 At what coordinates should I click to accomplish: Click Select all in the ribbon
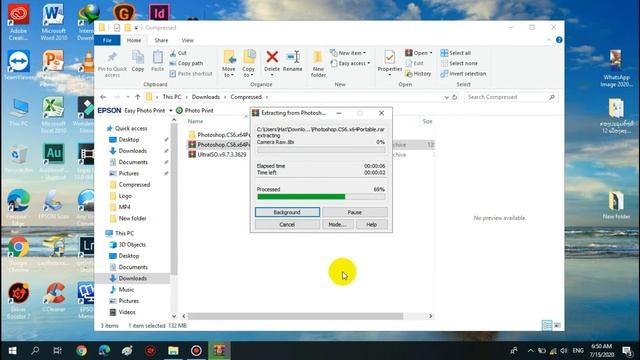click(x=456, y=53)
